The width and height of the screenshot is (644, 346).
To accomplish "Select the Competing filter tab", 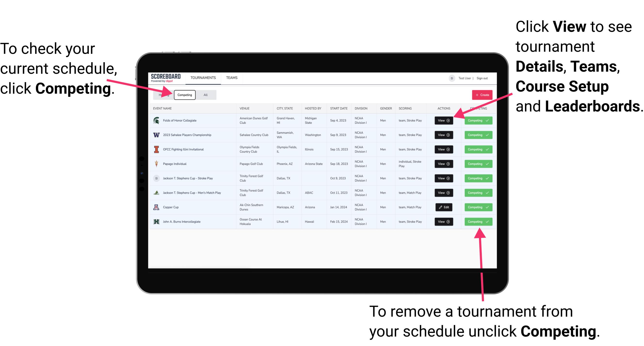I will point(184,95).
